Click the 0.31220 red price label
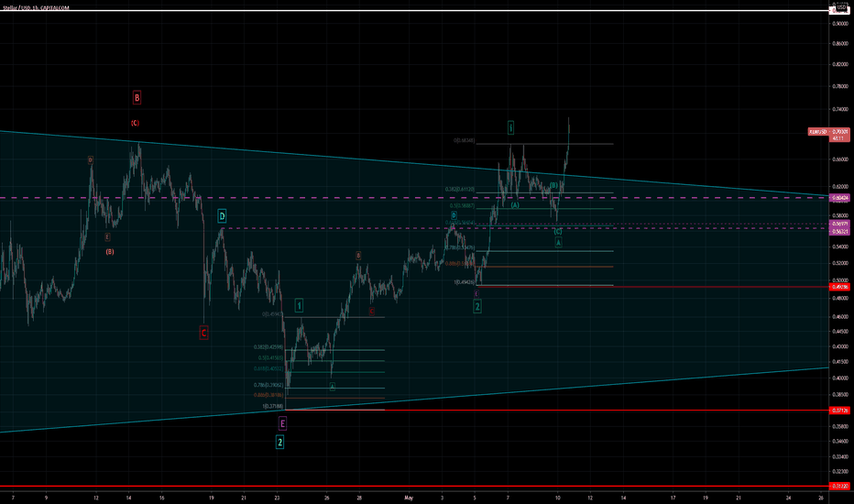Screen dimensions: 854x504 pyautogui.click(x=839, y=486)
